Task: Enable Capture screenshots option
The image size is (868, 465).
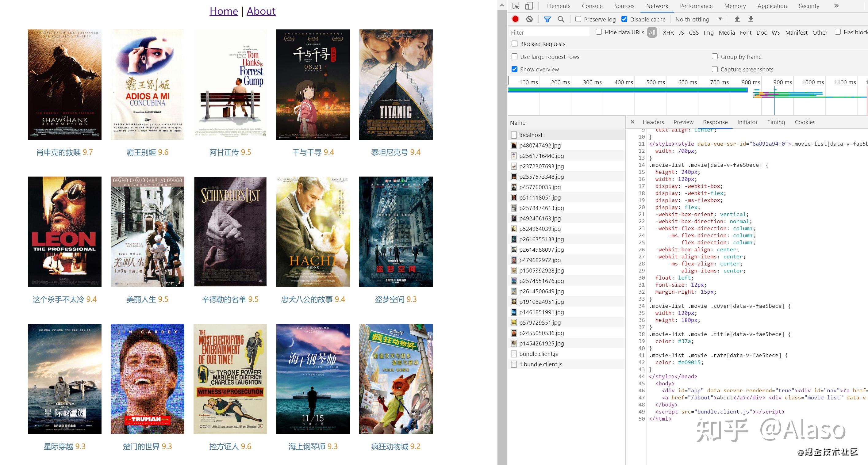Action: 715,69
